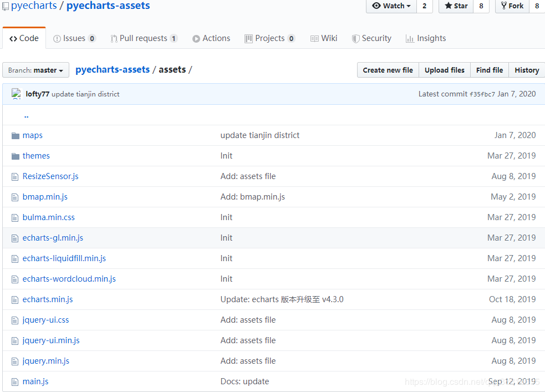545x392 pixels.
Task: Open the Watch dropdown
Action: 391,6
